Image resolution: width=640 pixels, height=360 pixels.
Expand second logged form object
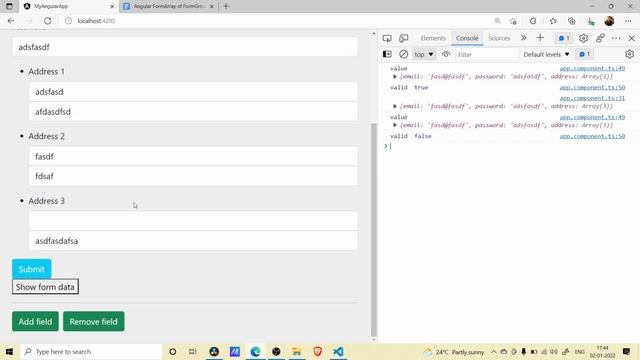point(395,106)
